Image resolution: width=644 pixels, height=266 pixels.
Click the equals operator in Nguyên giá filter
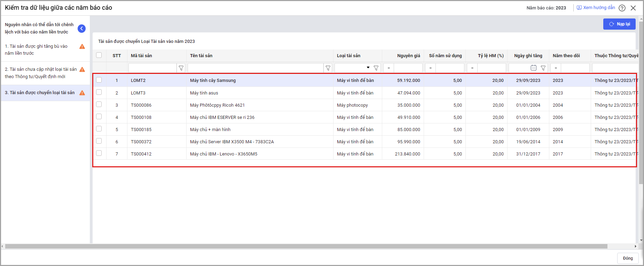coord(388,68)
